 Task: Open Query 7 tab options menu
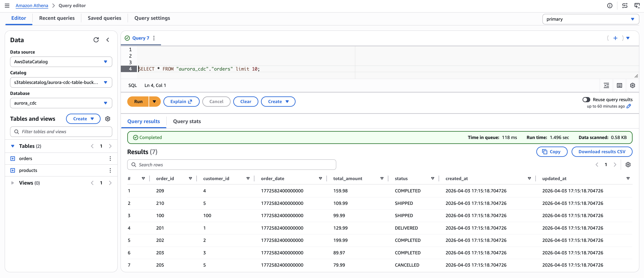tap(154, 38)
